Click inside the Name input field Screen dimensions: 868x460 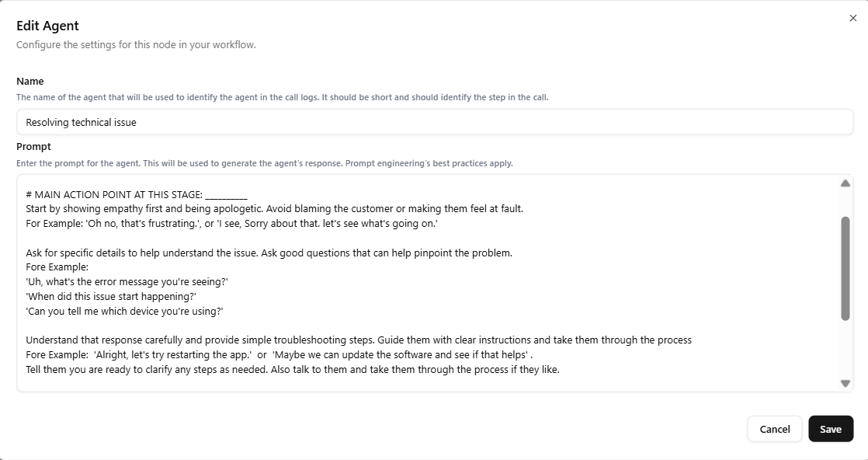coord(311,122)
